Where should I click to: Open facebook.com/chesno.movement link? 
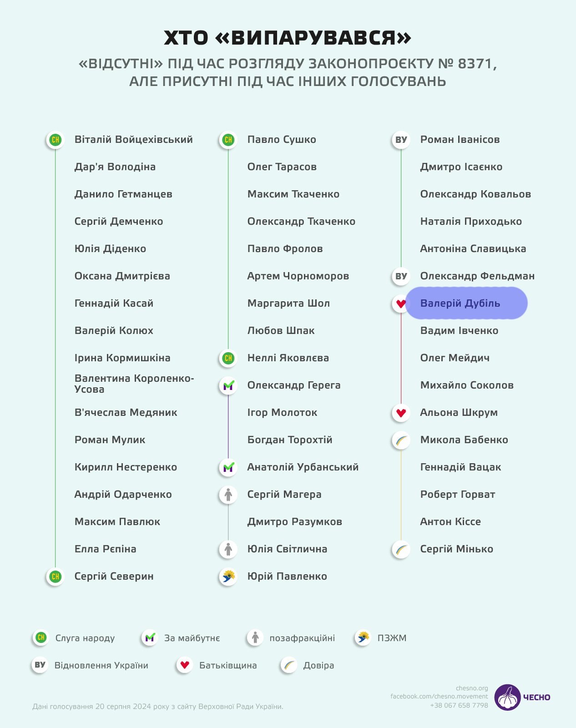coord(439,696)
